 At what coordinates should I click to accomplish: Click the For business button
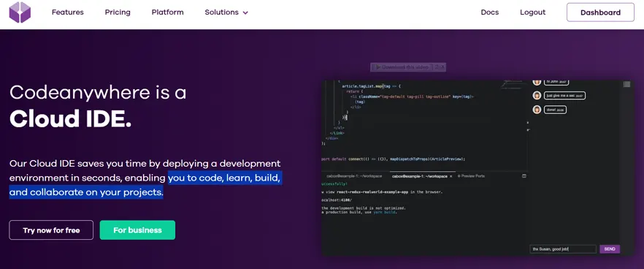[137, 230]
